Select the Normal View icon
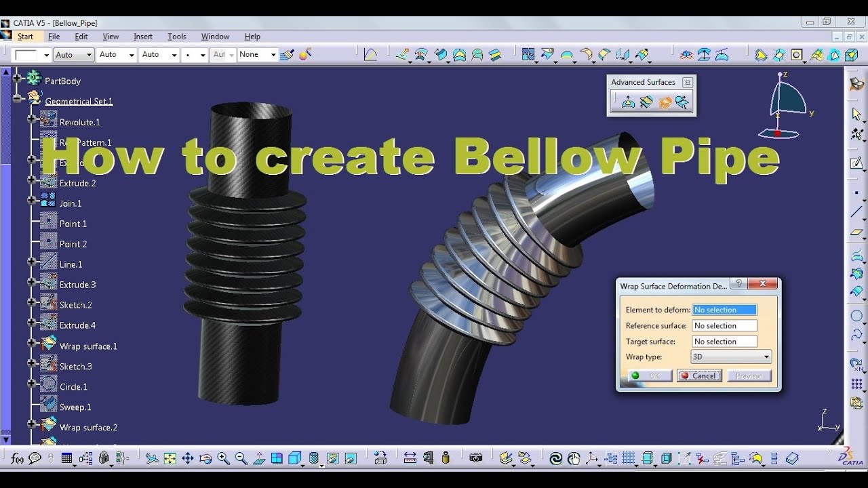 click(259, 459)
